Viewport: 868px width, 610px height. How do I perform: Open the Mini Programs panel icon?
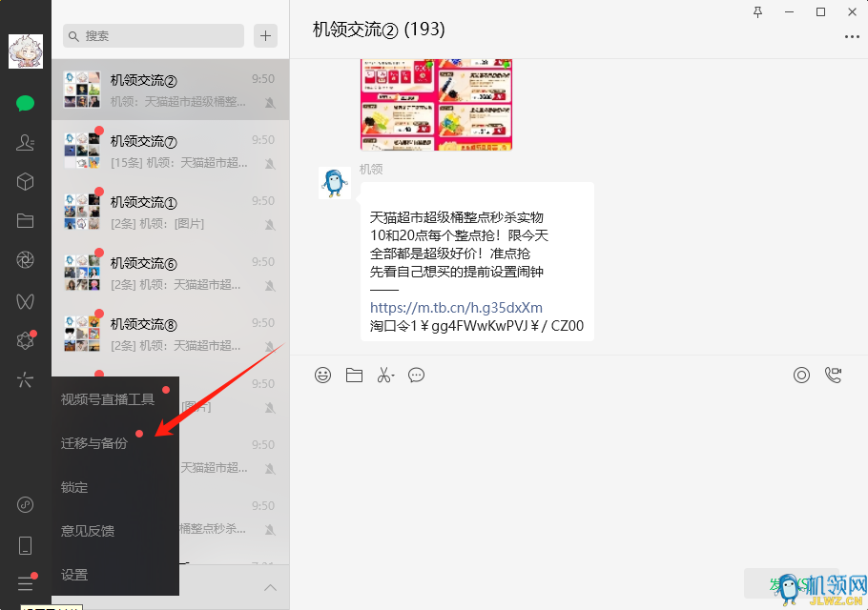(x=26, y=504)
